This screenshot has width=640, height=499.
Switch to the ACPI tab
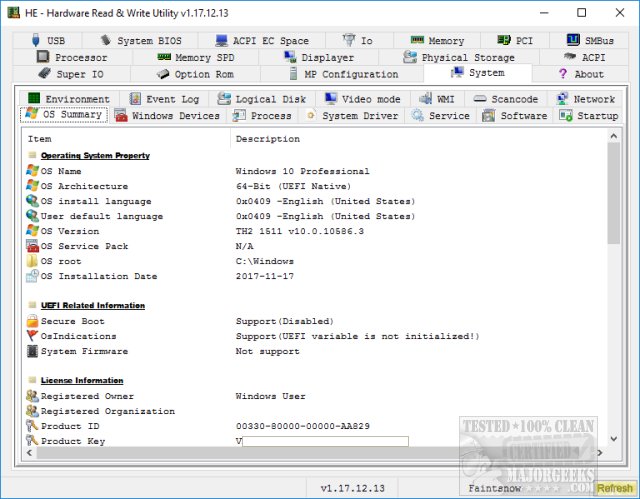(584, 57)
